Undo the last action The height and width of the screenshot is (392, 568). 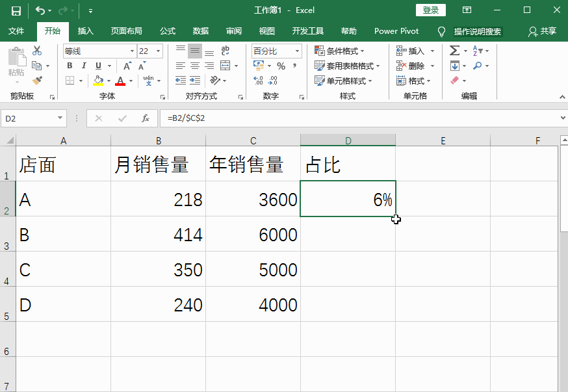(x=40, y=10)
